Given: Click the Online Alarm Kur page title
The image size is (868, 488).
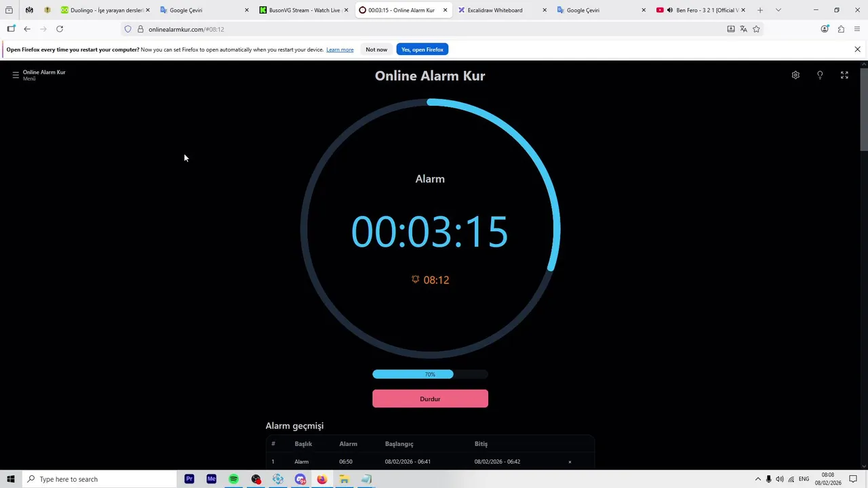Looking at the screenshot, I should click(x=430, y=76).
